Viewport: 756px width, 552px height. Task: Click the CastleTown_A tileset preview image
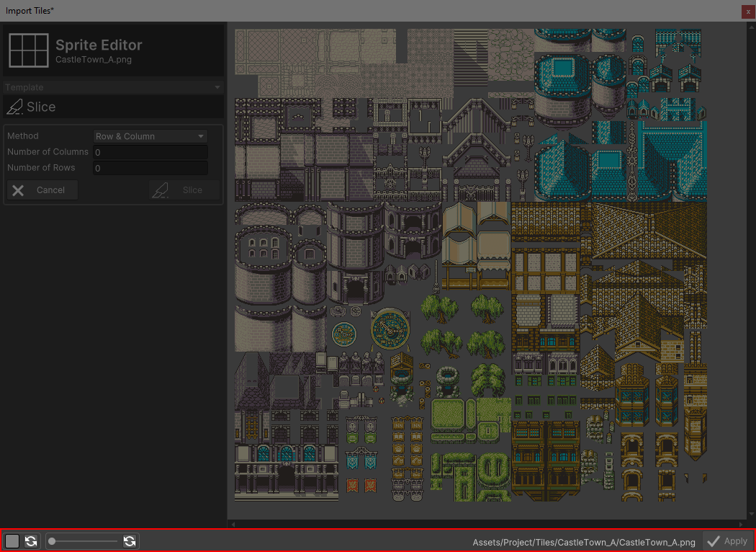click(x=471, y=265)
